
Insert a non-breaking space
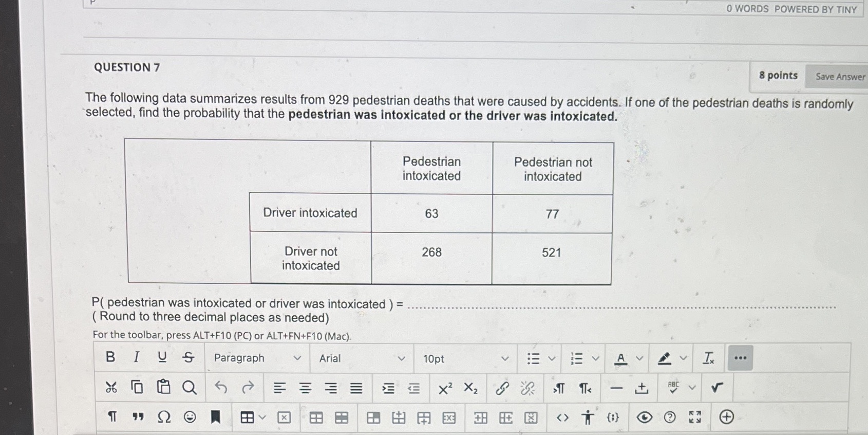pos(641,388)
